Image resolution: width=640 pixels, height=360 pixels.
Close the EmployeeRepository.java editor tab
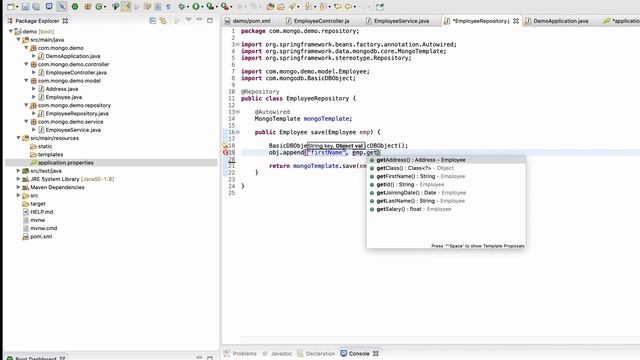tap(516, 21)
